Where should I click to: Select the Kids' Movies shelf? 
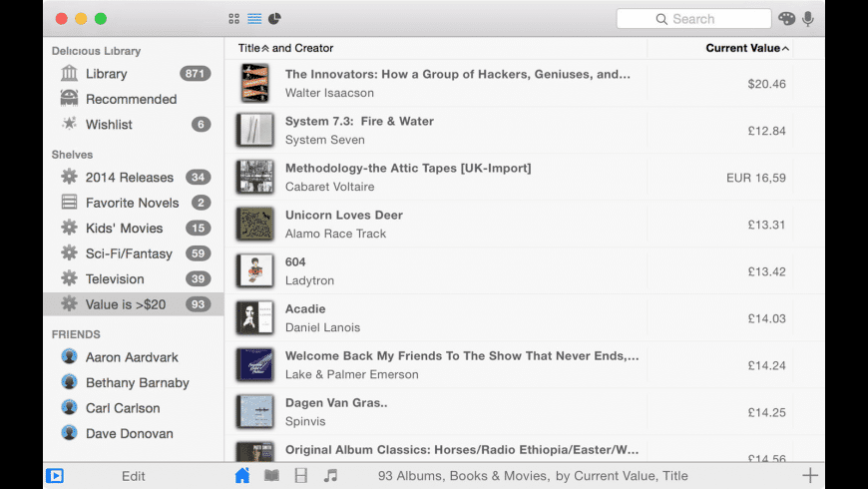tap(134, 229)
